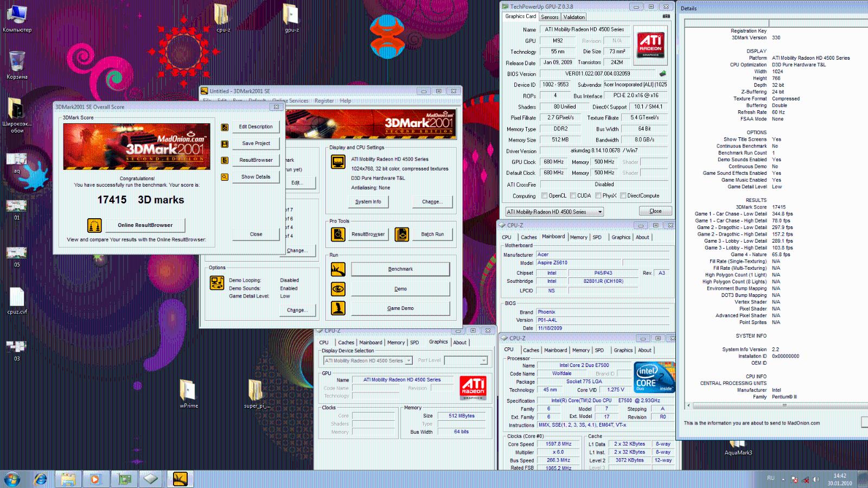Click the Online ResultBrowser button
This screenshot has height=488, width=868.
pyautogui.click(x=145, y=225)
